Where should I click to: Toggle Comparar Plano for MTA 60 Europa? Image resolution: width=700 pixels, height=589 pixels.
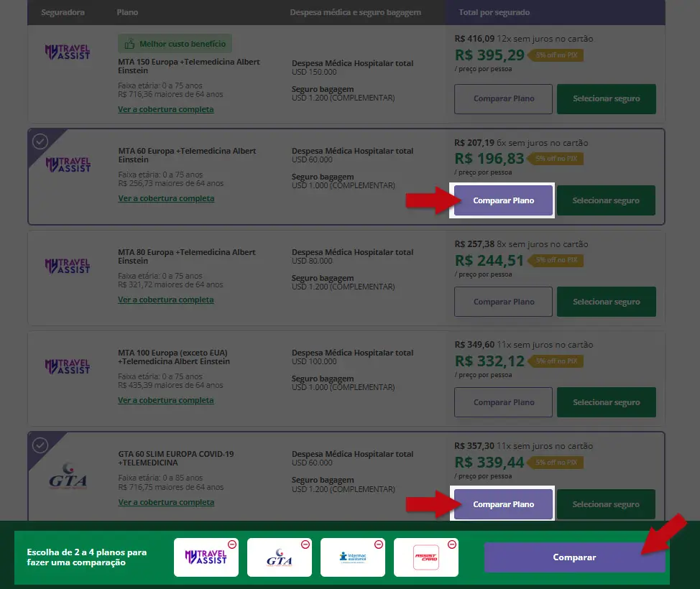tap(504, 200)
